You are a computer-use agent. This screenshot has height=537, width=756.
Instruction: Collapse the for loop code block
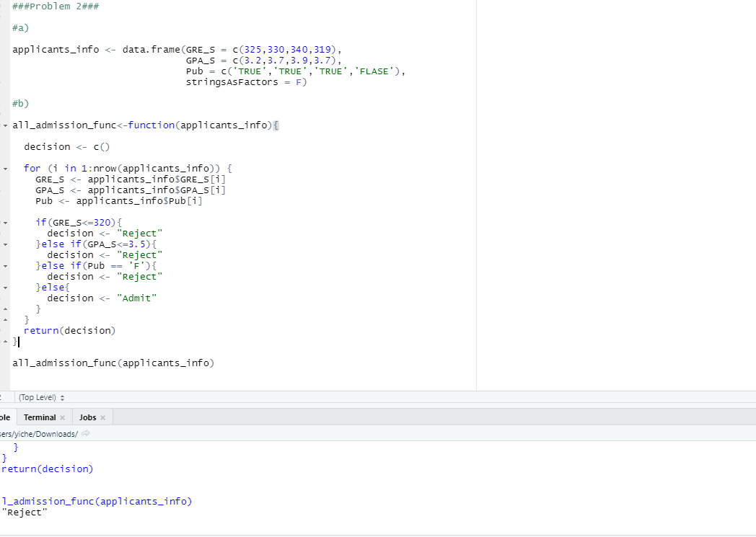tap(4, 168)
